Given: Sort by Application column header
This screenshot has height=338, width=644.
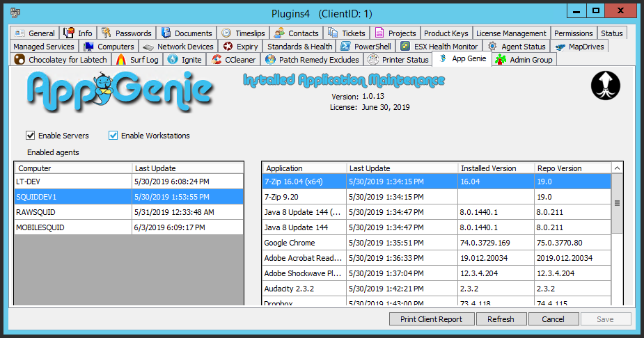Looking at the screenshot, I should pos(304,168).
